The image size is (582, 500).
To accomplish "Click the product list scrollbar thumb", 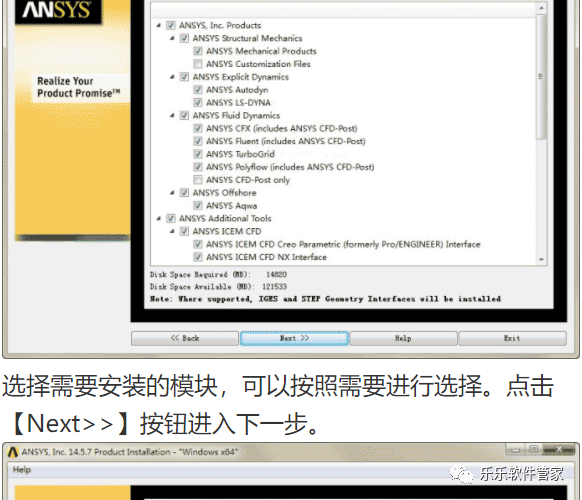I will 542,77.
